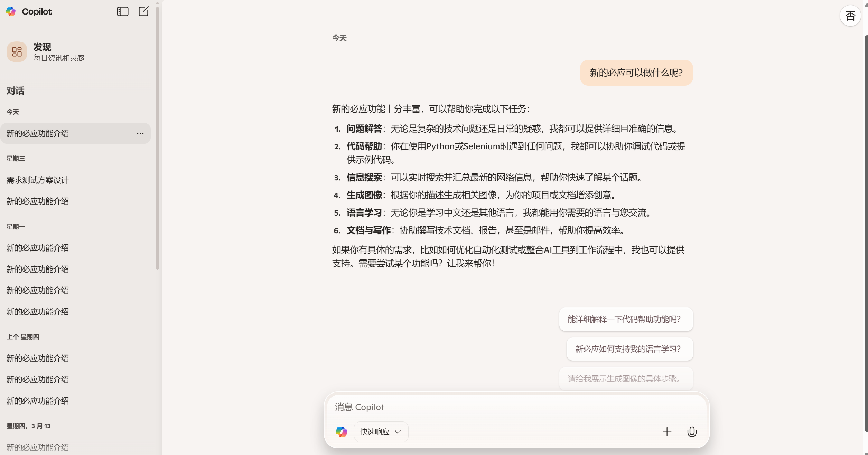Open the 需求测试方案设计 conversation

(38, 180)
